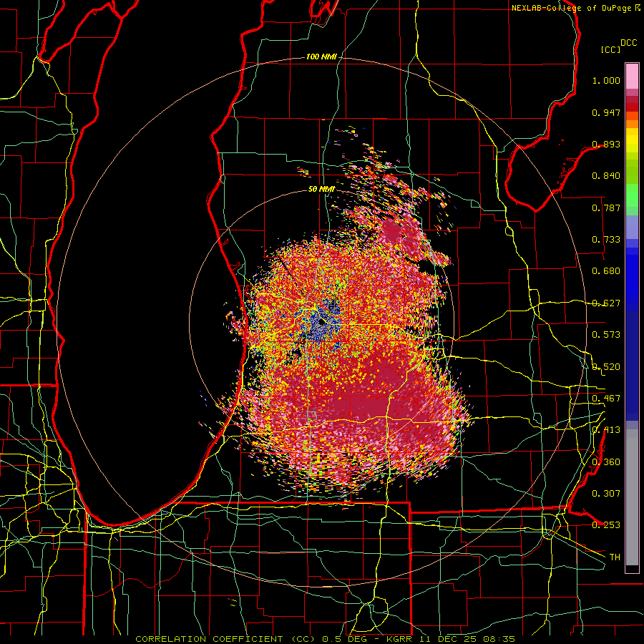Select the 0.573 scale value
Viewport: 644px width, 644px height.
[x=606, y=335]
